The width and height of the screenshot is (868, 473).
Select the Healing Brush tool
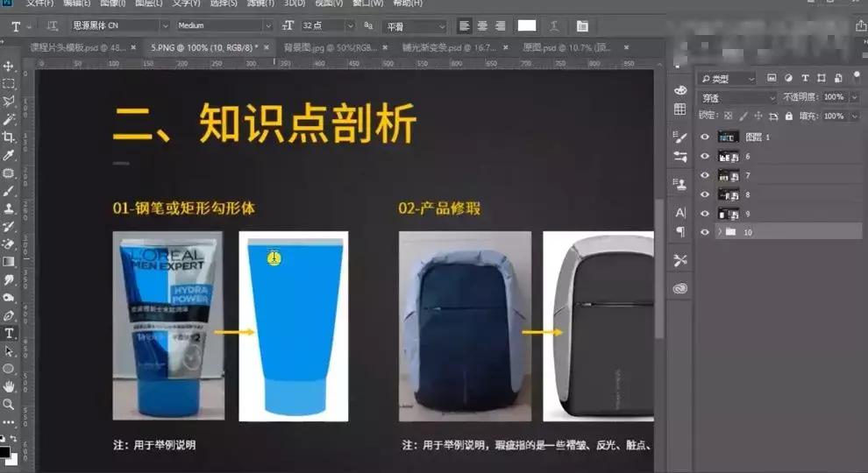(x=8, y=173)
